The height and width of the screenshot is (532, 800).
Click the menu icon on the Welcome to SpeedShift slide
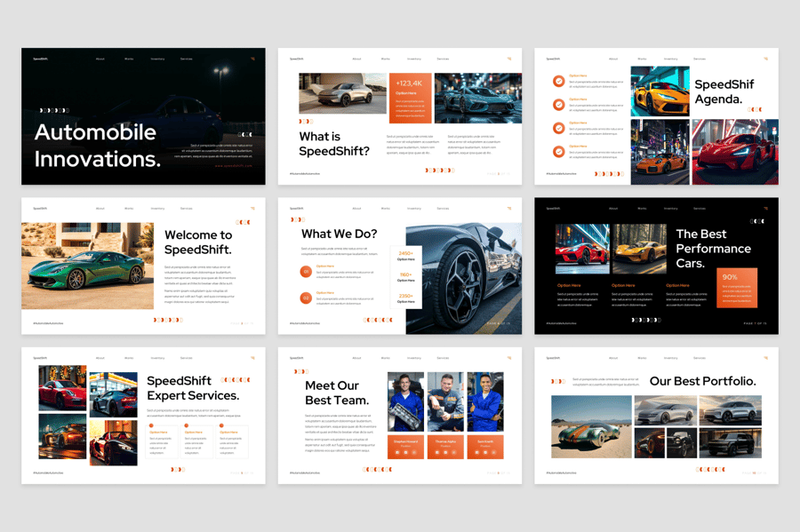252,209
